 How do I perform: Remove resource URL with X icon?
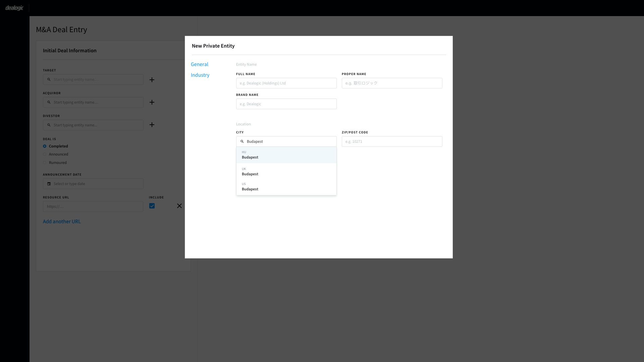[x=179, y=206]
